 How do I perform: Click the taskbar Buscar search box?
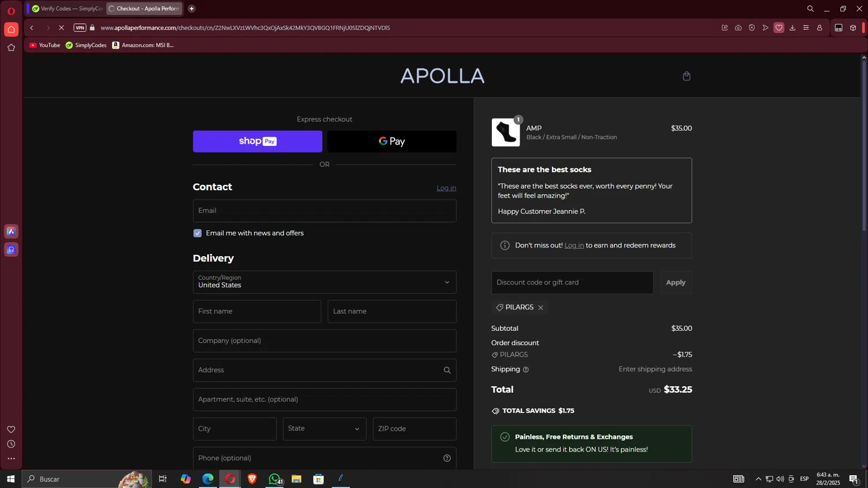87,479
